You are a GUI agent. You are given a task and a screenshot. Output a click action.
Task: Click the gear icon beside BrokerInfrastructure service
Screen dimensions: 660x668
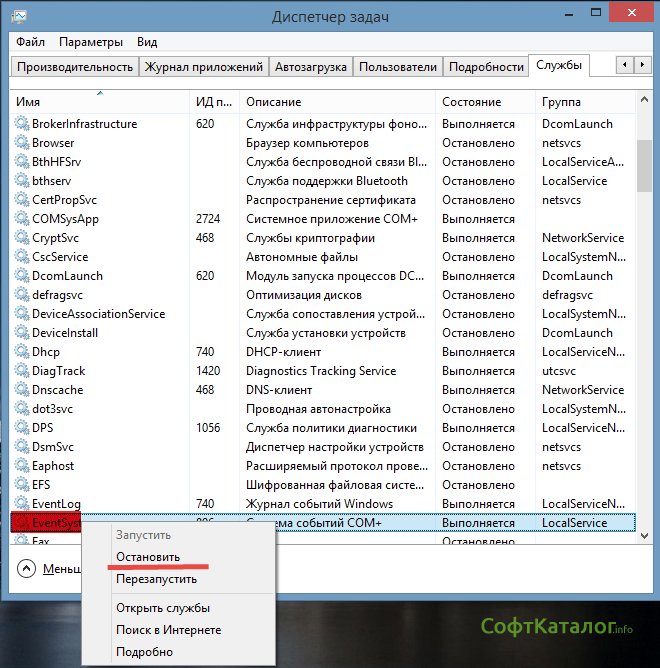coord(22,124)
